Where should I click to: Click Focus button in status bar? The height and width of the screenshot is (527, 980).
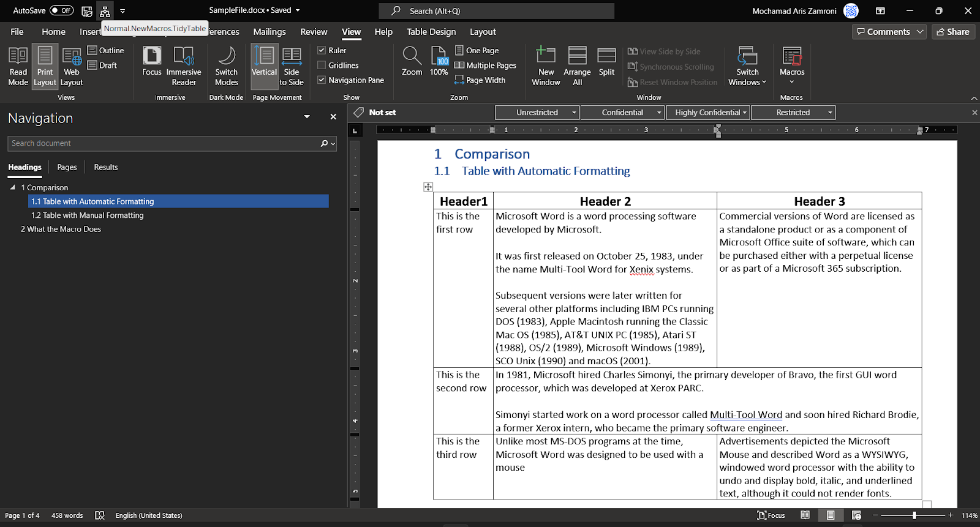(x=771, y=515)
